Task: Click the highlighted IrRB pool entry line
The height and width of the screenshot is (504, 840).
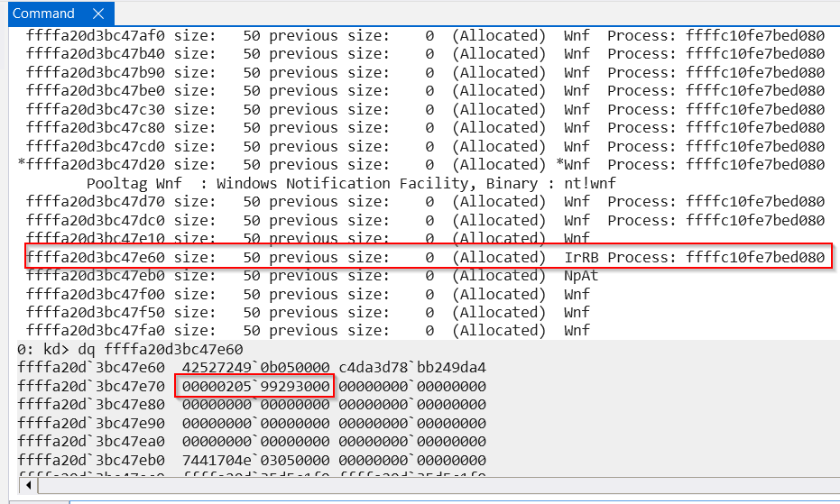Action: coord(429,257)
